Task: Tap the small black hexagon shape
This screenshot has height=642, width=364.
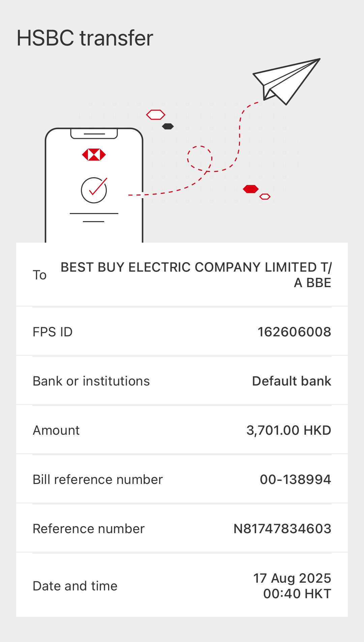Action: coord(168,126)
